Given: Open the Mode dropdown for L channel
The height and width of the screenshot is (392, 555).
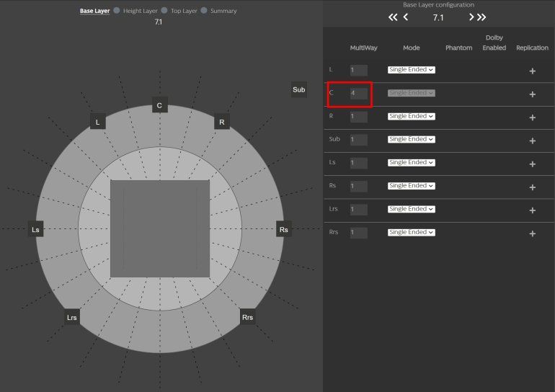Looking at the screenshot, I should tap(412, 70).
